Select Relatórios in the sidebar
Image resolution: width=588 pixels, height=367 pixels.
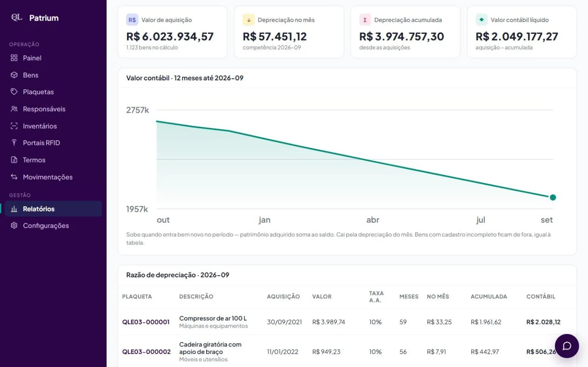coord(53,208)
